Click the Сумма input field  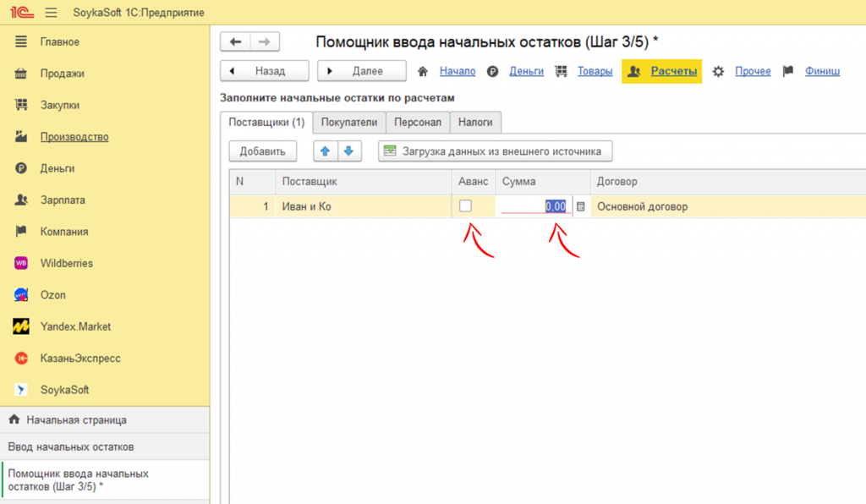533,206
